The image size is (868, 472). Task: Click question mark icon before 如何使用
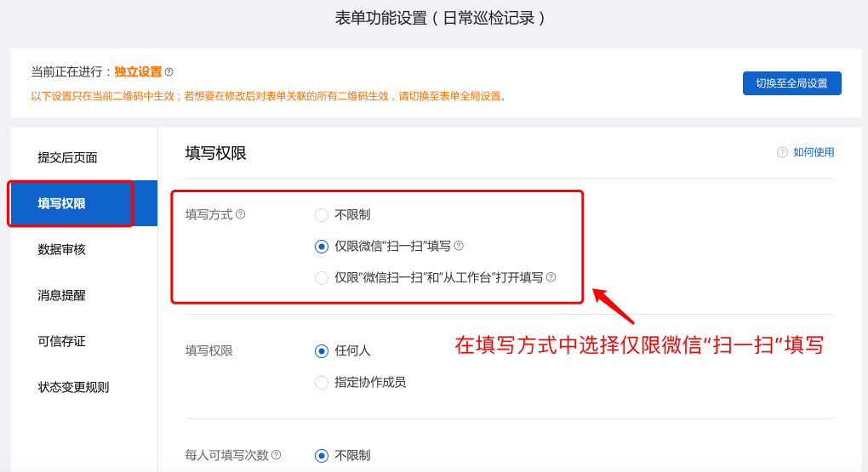pyautogui.click(x=782, y=152)
